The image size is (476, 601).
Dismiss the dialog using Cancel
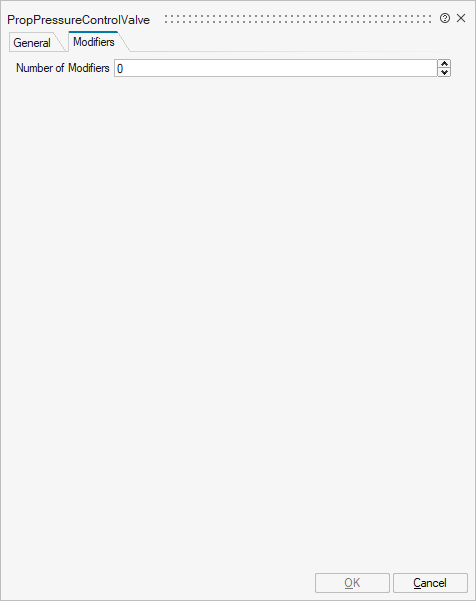pyautogui.click(x=430, y=583)
